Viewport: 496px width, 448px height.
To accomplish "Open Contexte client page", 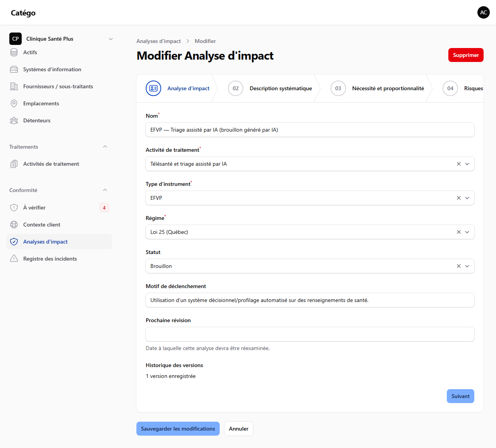I will (59, 225).
